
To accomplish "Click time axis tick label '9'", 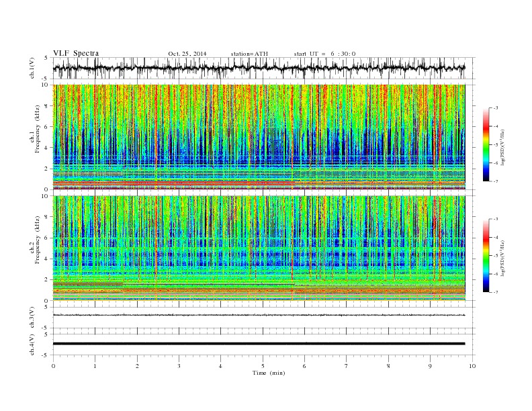I will coord(430,366).
